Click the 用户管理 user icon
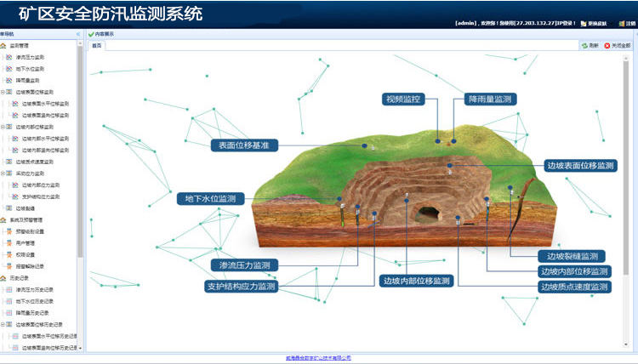 click(9, 243)
